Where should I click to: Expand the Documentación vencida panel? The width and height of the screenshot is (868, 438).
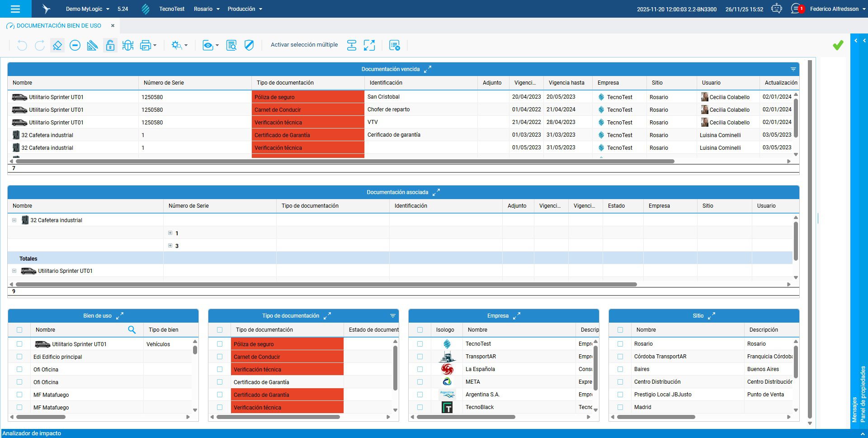(428, 69)
